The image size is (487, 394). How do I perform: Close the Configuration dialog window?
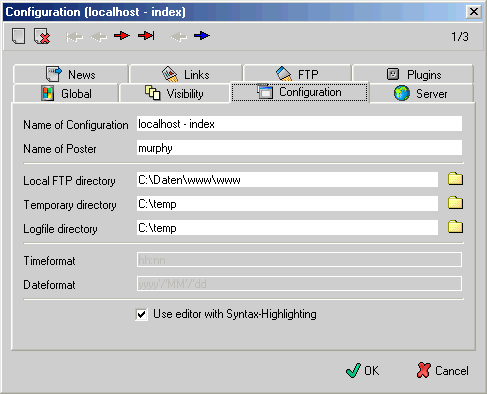click(x=474, y=12)
